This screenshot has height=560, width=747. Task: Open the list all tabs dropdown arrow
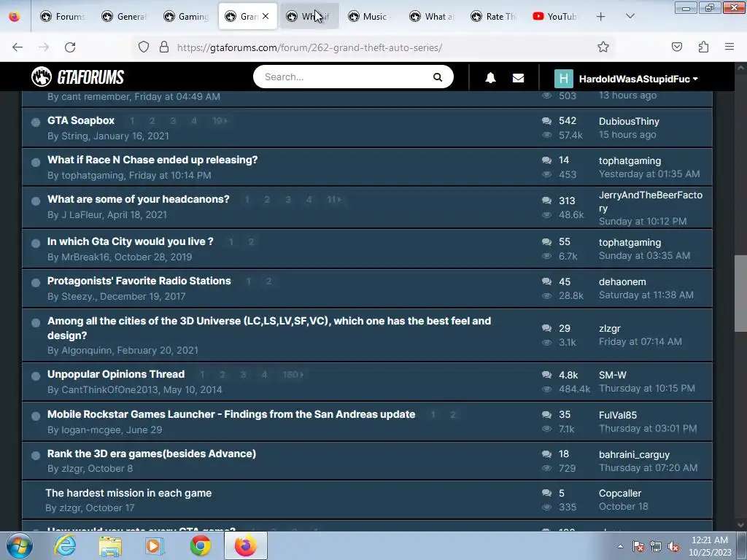[x=630, y=16]
